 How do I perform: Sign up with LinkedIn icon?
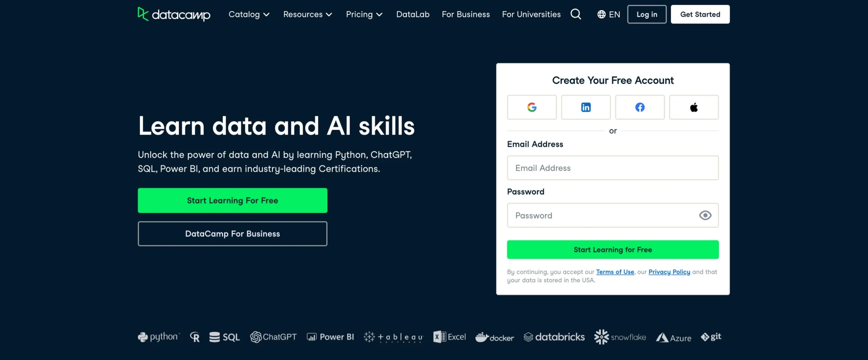[586, 107]
